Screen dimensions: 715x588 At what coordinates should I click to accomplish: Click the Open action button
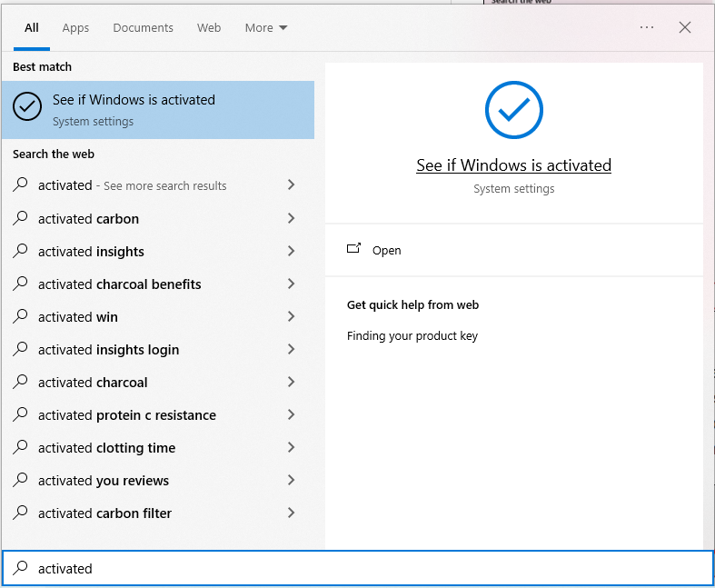[386, 250]
